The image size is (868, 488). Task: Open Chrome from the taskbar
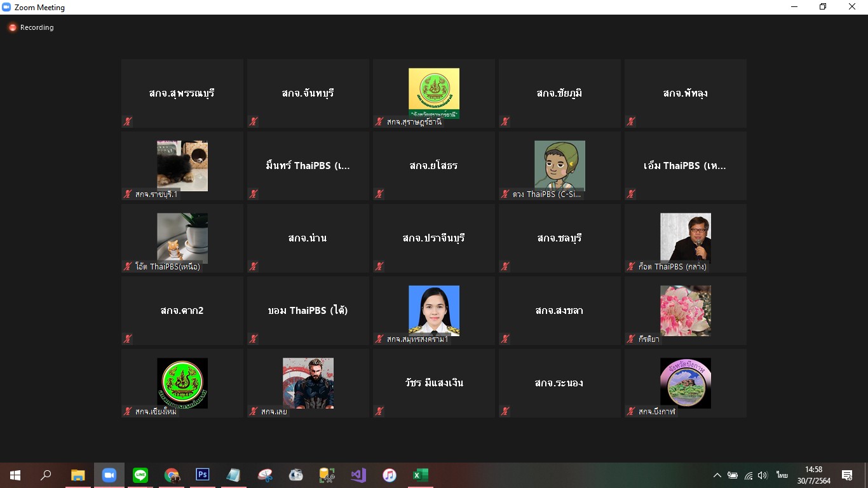click(x=172, y=475)
